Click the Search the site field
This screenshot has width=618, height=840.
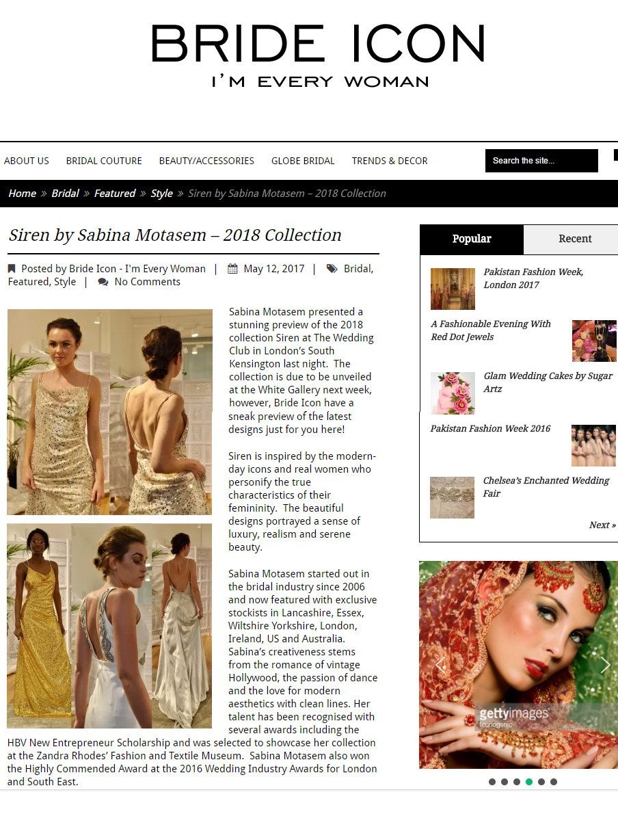541,161
